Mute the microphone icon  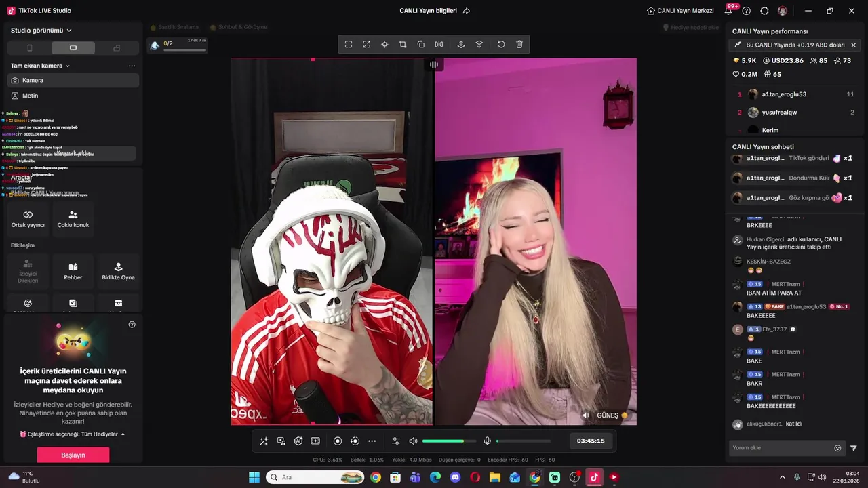[x=487, y=441]
